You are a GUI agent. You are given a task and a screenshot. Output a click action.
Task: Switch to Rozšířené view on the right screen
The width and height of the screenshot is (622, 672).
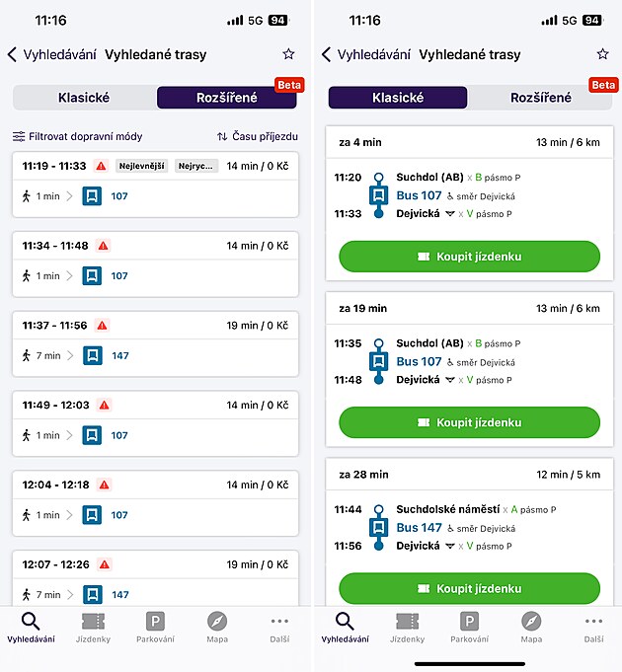[541, 98]
